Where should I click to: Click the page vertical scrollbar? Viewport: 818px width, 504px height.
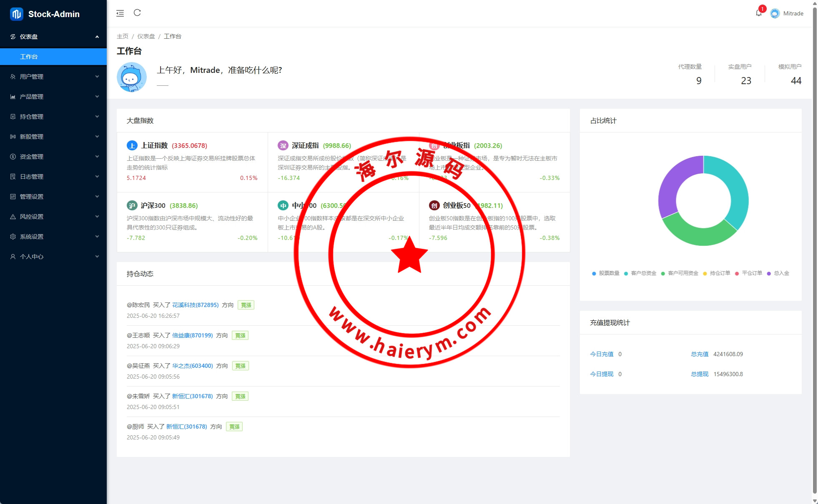[x=815, y=250]
